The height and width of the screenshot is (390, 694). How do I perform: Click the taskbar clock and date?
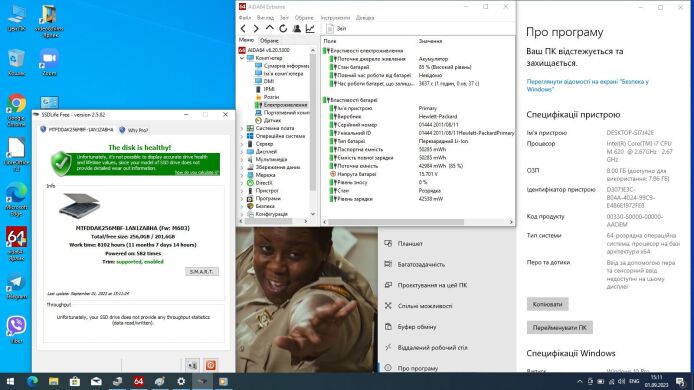(656, 381)
